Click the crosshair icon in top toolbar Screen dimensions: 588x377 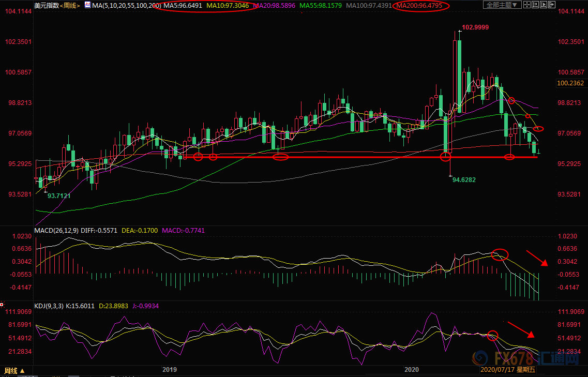tap(527, 5)
